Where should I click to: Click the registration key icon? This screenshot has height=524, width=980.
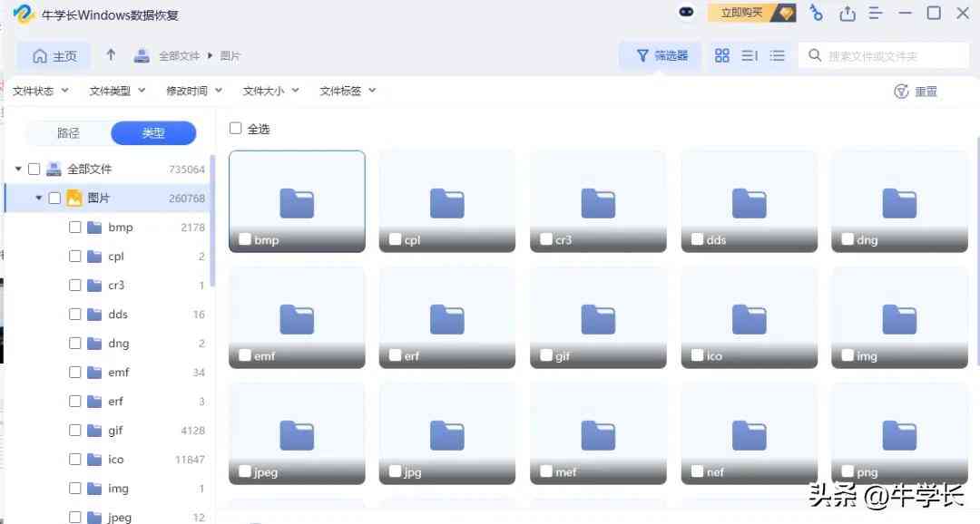point(815,13)
